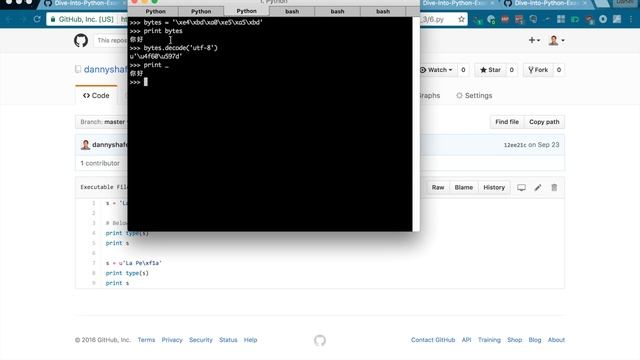Click the Copy path button

point(544,122)
